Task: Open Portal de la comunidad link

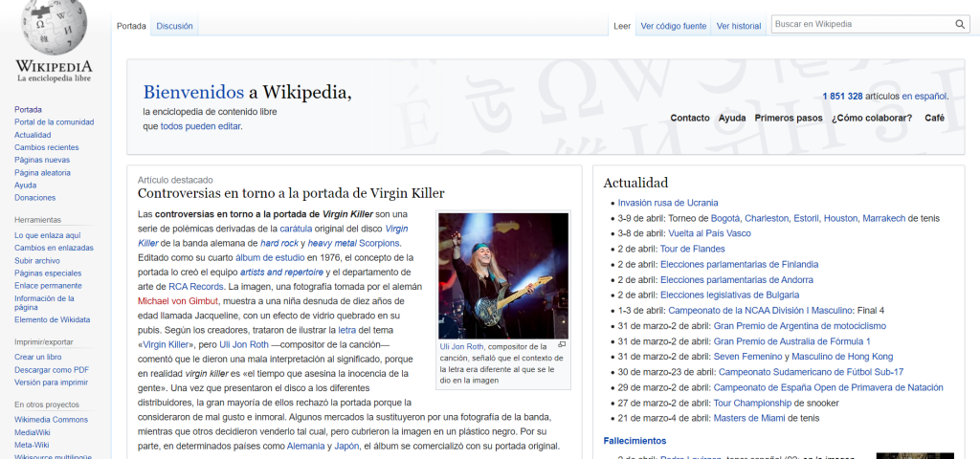Action: point(54,121)
